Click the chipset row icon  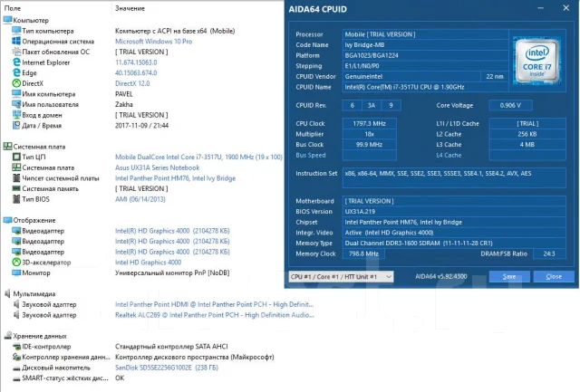click(x=16, y=178)
